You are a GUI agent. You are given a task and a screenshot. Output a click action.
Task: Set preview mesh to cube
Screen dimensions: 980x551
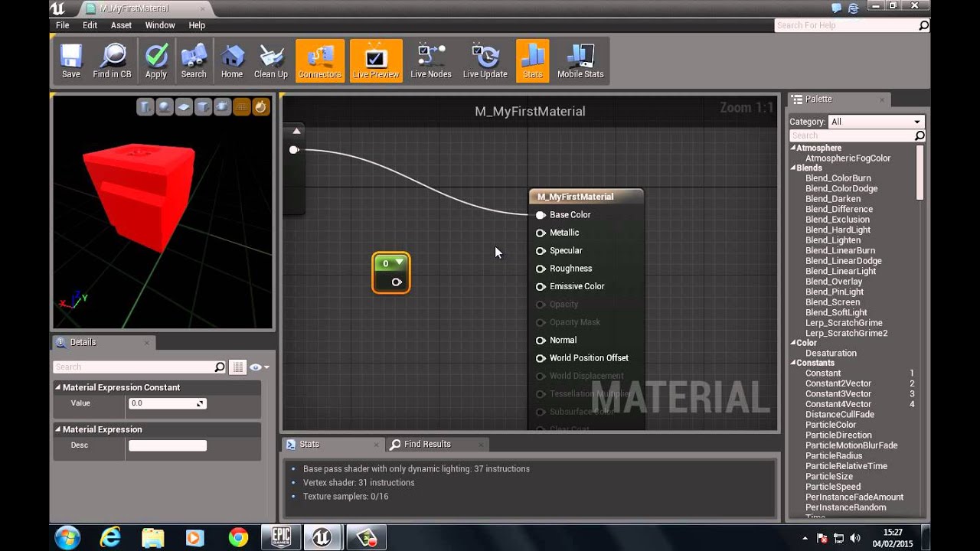pyautogui.click(x=203, y=107)
